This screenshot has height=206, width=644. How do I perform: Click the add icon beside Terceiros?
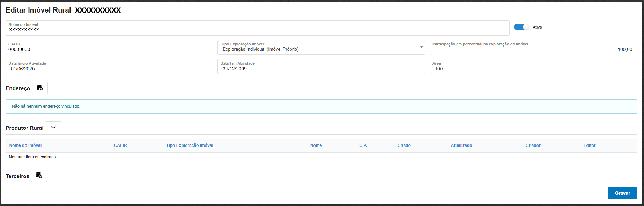pos(39,176)
